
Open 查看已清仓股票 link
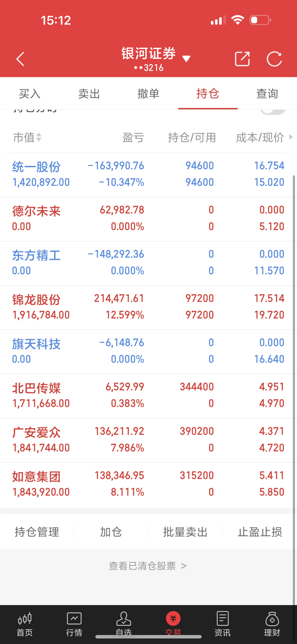[x=148, y=566]
